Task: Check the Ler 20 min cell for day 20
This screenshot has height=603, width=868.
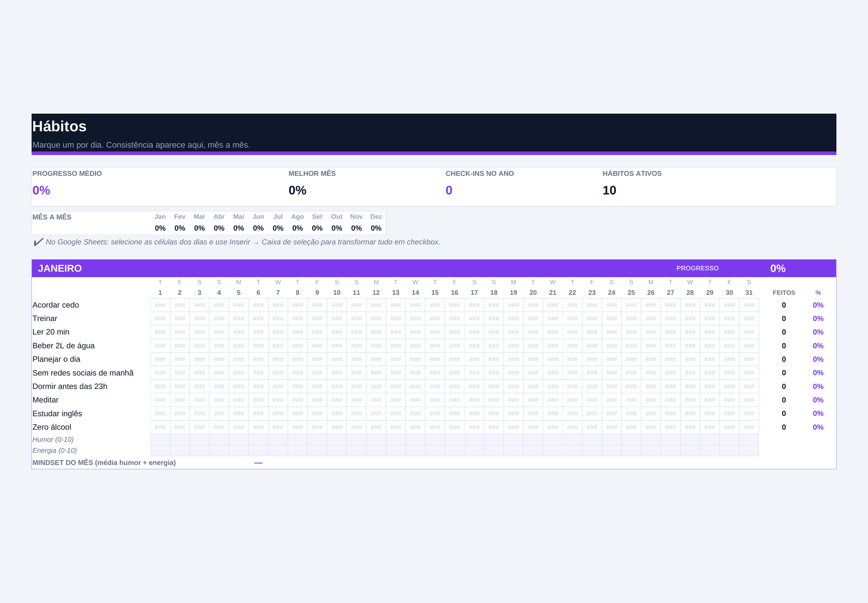Action: pyautogui.click(x=533, y=332)
